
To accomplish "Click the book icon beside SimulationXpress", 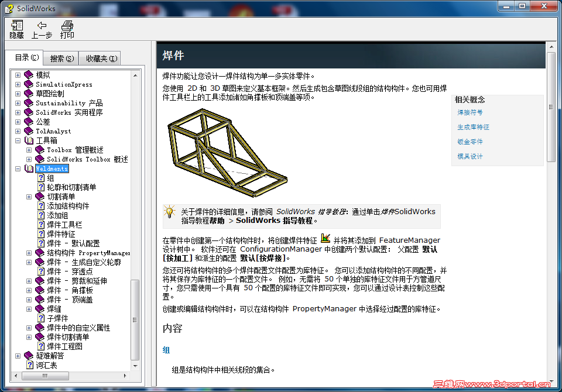I will [x=29, y=84].
